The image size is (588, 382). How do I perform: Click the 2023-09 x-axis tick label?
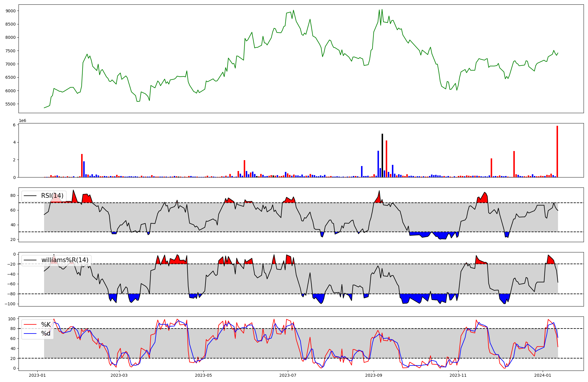click(374, 375)
